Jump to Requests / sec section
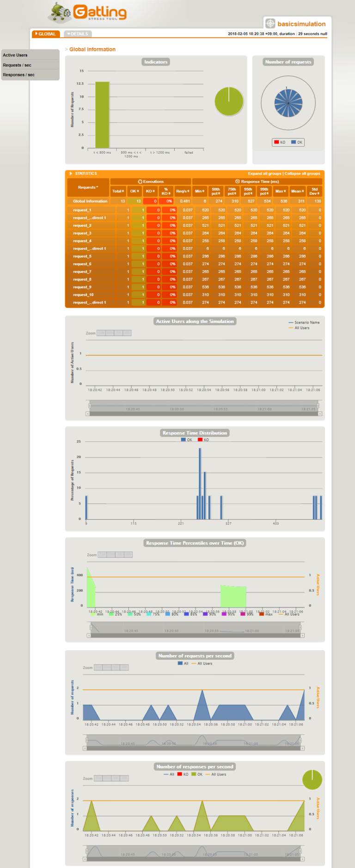The width and height of the screenshot is (355, 868). click(17, 65)
